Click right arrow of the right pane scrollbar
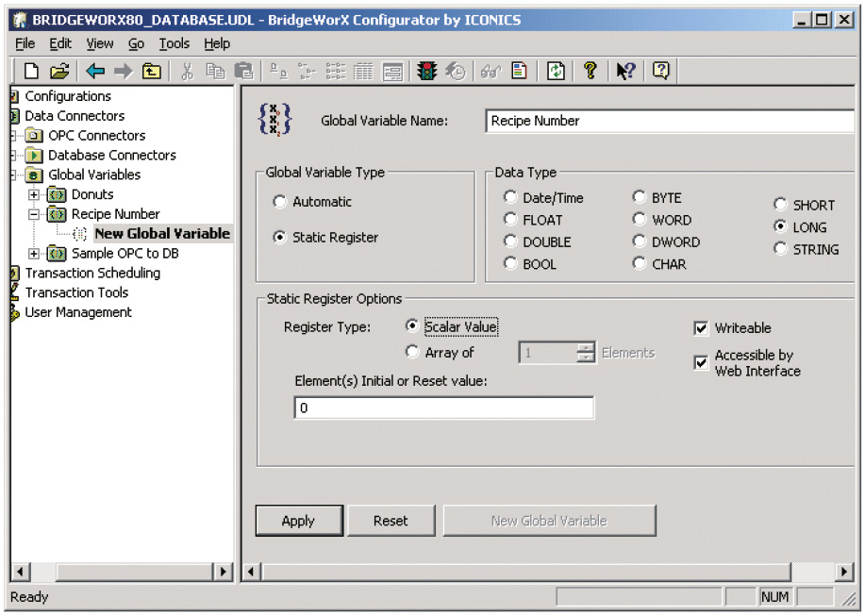Screen dimensions: 865x616 pyautogui.click(x=843, y=572)
